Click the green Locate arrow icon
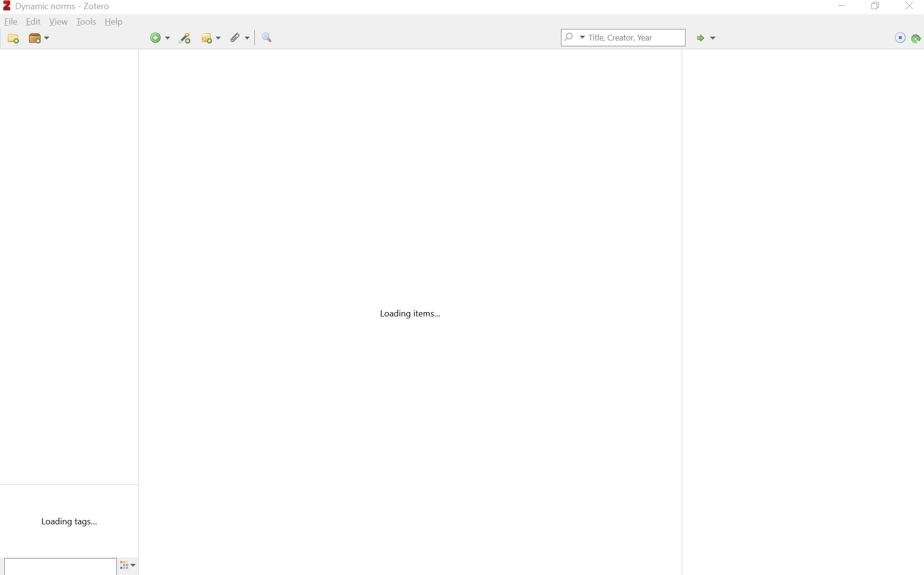Image resolution: width=924 pixels, height=575 pixels. (700, 38)
